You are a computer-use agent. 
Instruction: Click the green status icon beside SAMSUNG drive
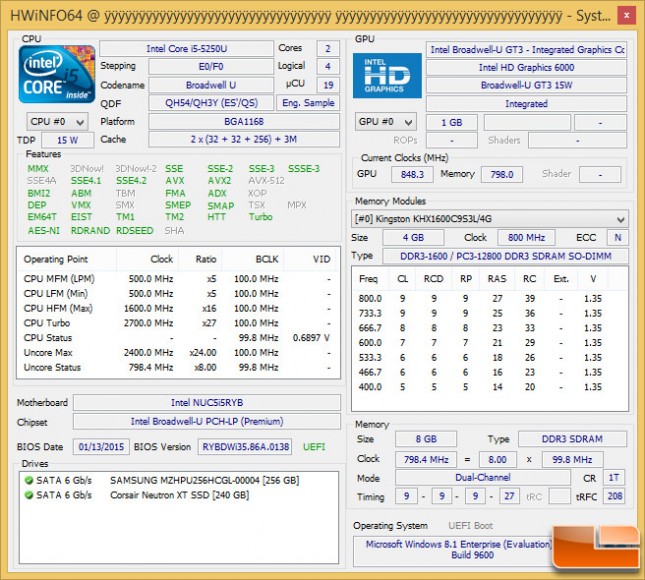[29, 480]
